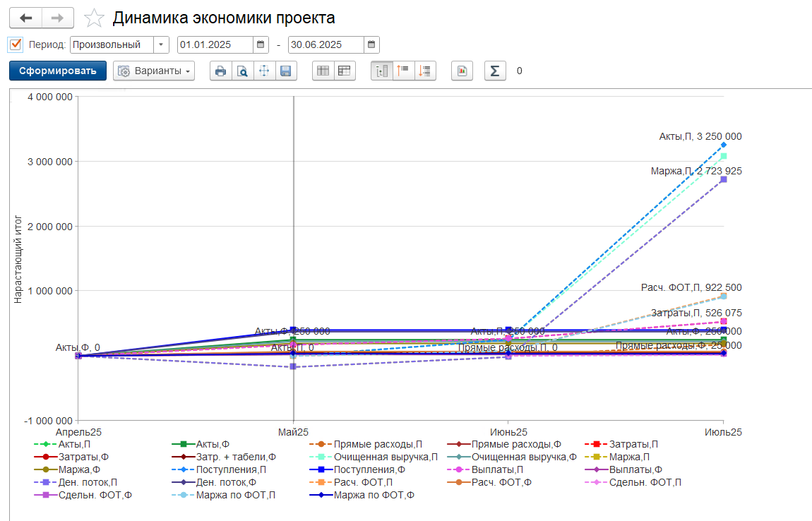This screenshot has height=521, width=812.
Task: Click the Сдельн. ФОТ,Ф legend entry
Action: [x=83, y=495]
